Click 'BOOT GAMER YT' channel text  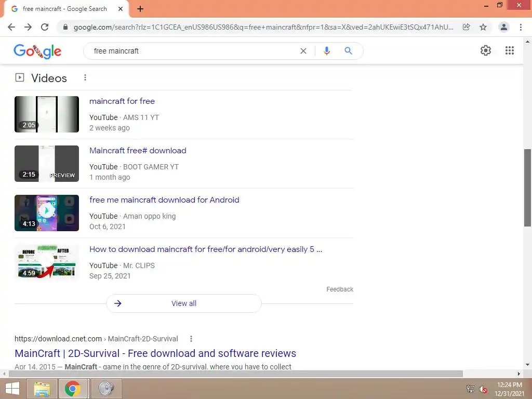151,167
